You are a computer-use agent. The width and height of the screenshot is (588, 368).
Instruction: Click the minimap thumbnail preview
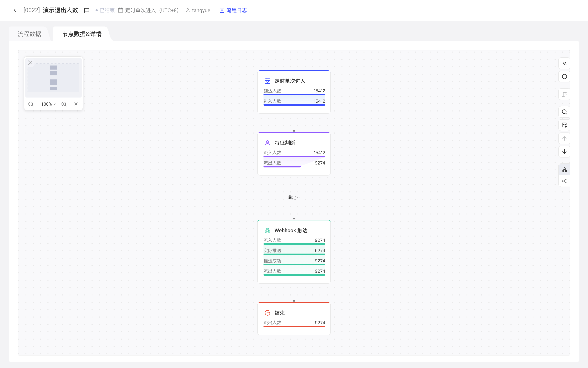[x=53, y=78]
